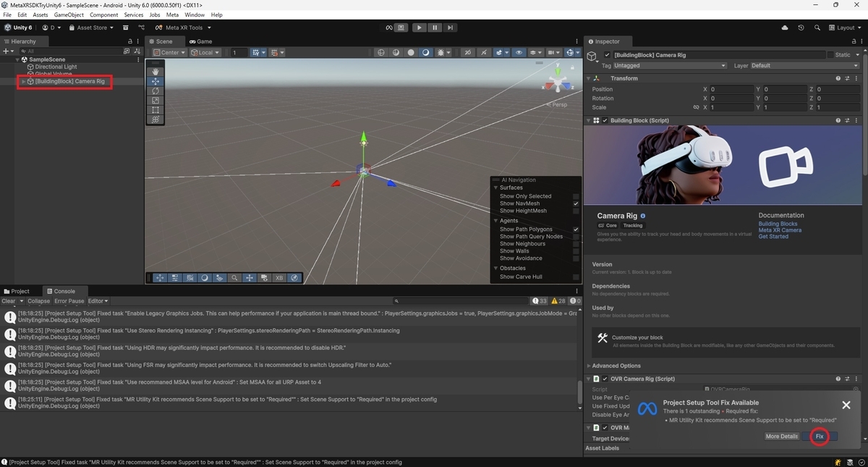Toggle error messages count in Console

click(x=574, y=301)
